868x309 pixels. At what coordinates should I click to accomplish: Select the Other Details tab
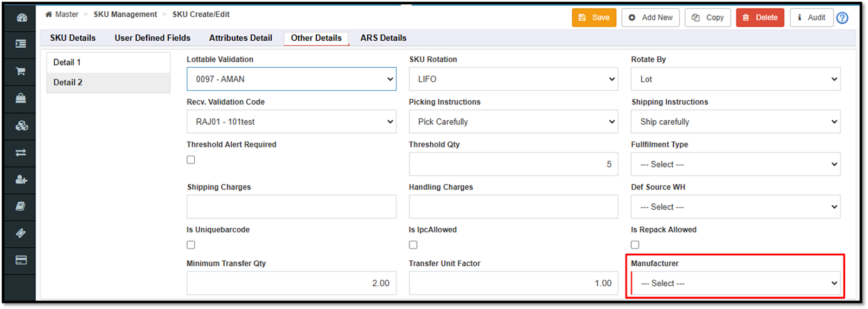pyautogui.click(x=316, y=38)
